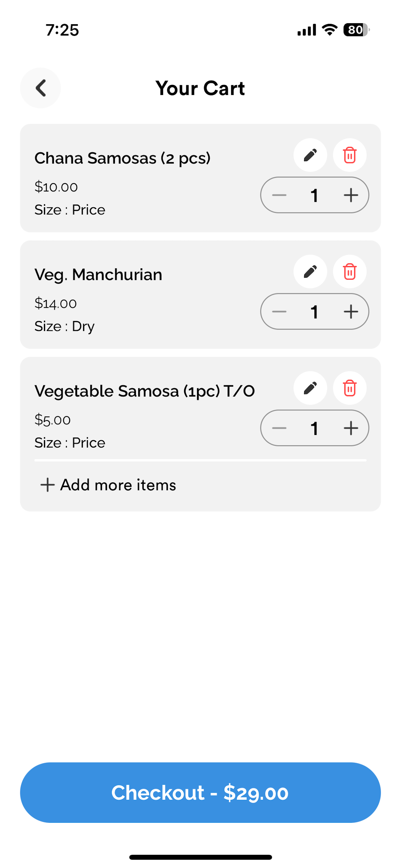Tap the Vegetable Samosa (1pc) T/O title
Screen dimensions: 401x868
tap(145, 391)
